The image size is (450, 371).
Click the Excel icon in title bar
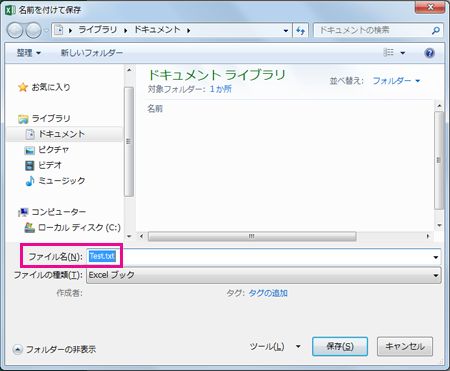10,10
